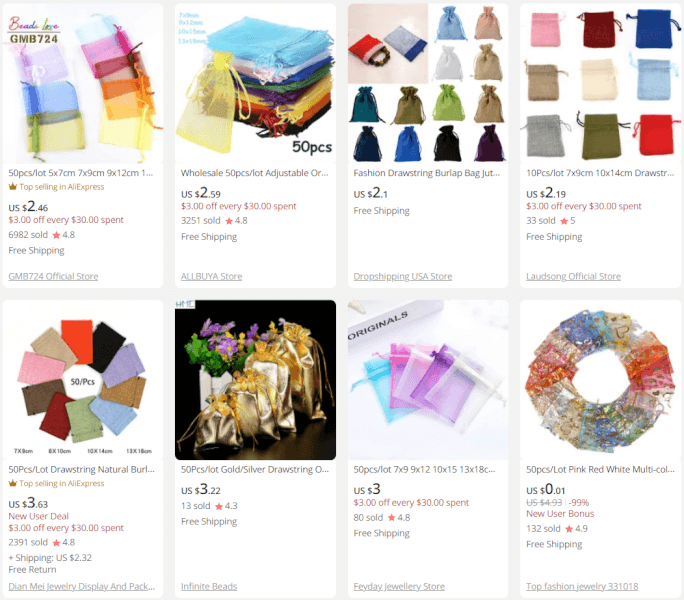Viewport: 684px width, 600px height.
Task: Click the burlap bag color wheel image
Action: [83, 380]
